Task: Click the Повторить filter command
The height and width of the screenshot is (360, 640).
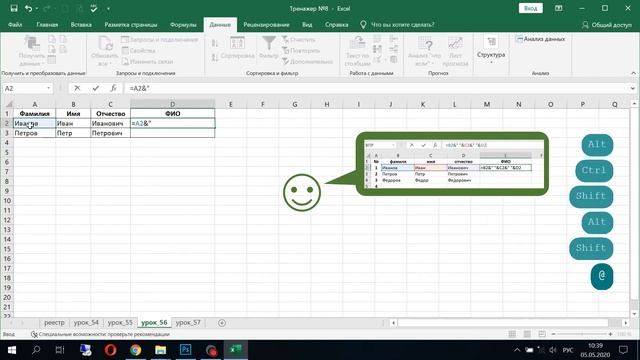Action: click(301, 51)
